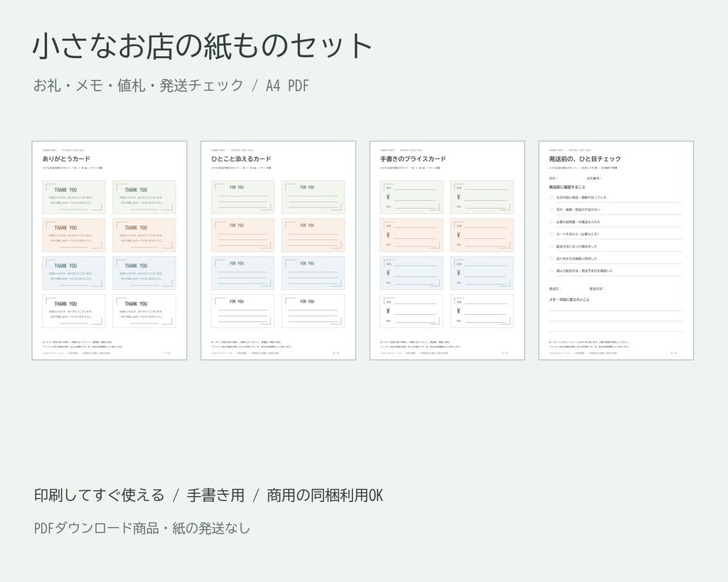This screenshot has height=582, width=728.
Task: Click the 注文番号 field label on checklist page
Action: point(594,178)
